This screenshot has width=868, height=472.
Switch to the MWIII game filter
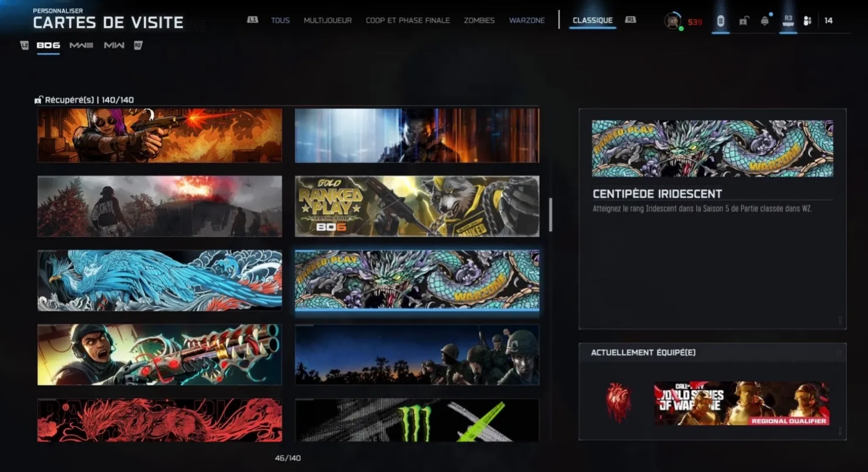81,45
